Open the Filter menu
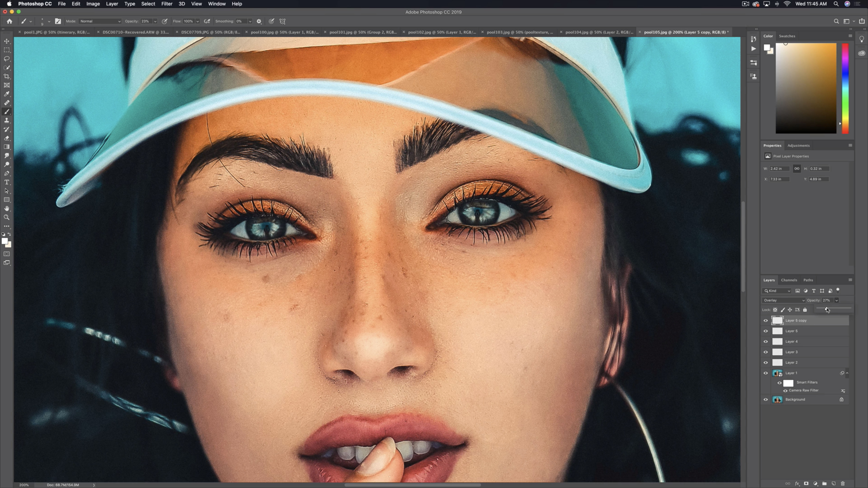The image size is (868, 488). pos(166,4)
